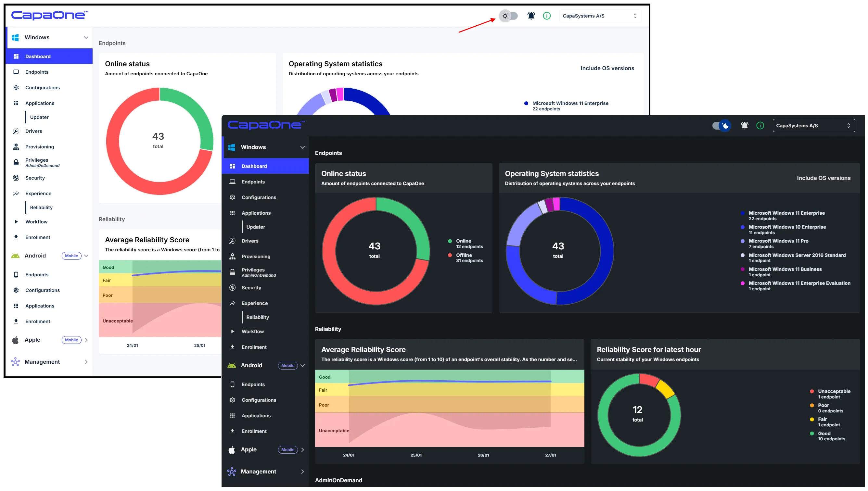868x491 pixels.
Task: Expand Management section chevron in dark window
Action: tap(302, 472)
